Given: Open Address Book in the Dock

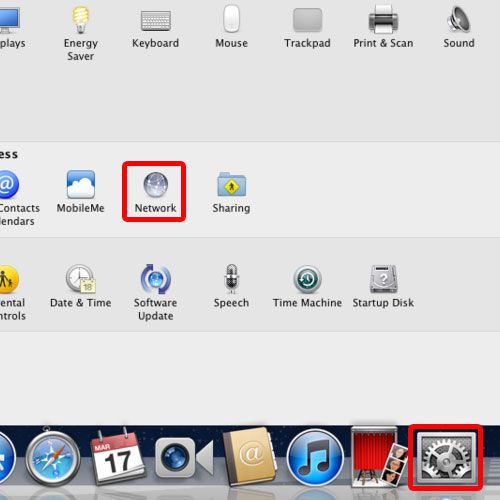Looking at the screenshot, I should (250, 457).
